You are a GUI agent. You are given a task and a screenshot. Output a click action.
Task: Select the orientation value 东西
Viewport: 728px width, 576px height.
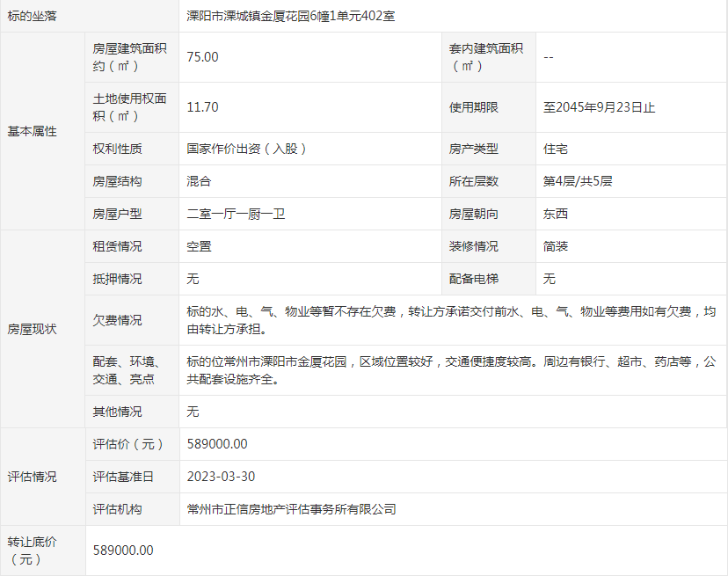click(556, 214)
